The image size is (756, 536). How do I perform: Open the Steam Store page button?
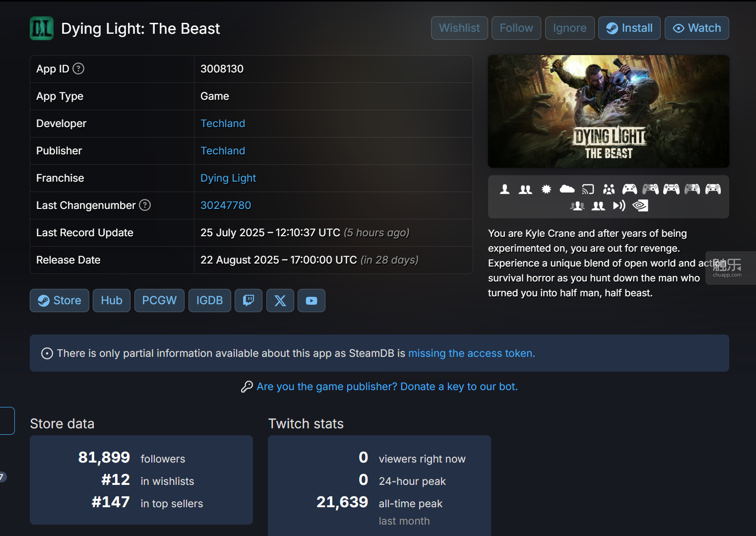click(60, 301)
